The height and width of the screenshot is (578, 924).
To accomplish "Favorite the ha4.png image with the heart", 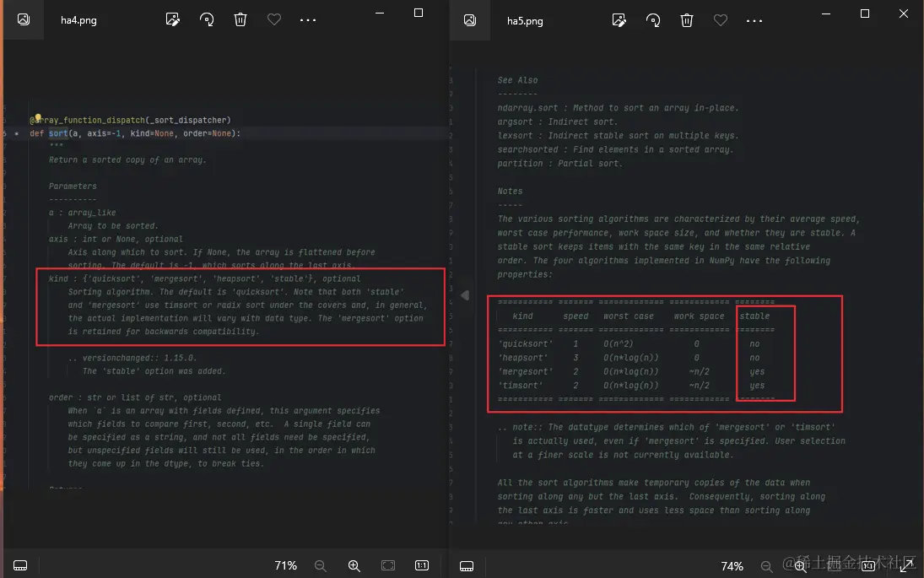I will (x=274, y=19).
